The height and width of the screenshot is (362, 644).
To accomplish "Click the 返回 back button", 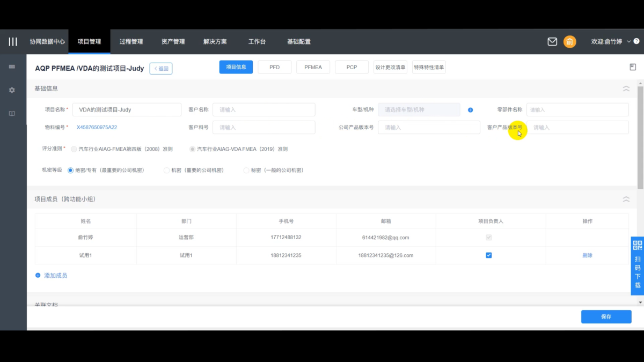I will tap(161, 68).
